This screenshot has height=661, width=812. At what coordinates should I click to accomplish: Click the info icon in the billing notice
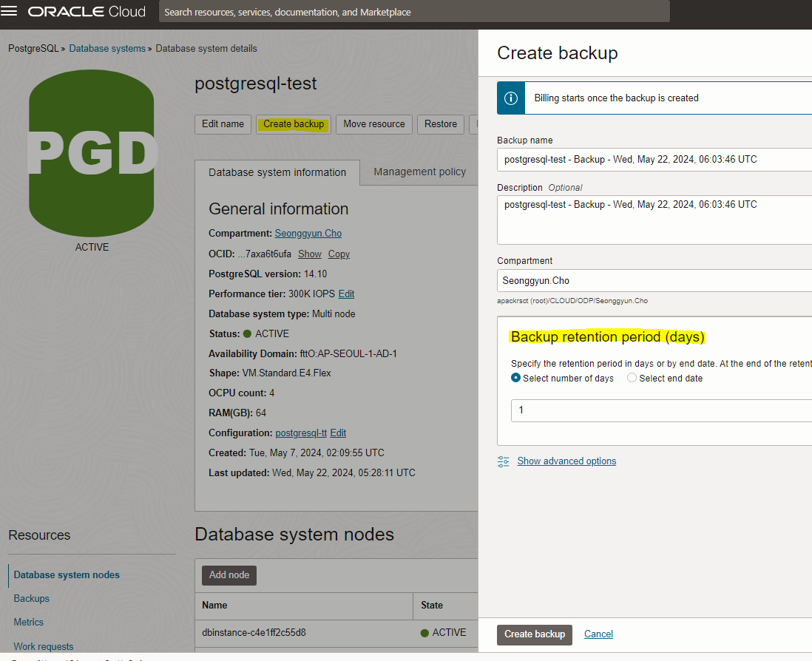point(510,98)
